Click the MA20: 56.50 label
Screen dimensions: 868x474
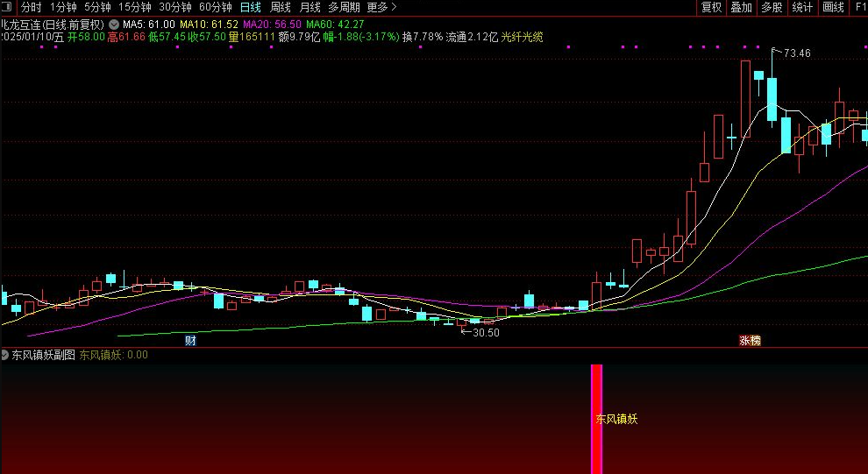click(273, 25)
